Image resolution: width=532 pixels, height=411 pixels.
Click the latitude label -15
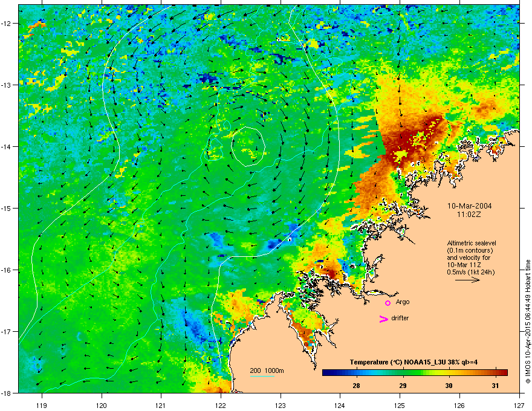(x=7, y=208)
